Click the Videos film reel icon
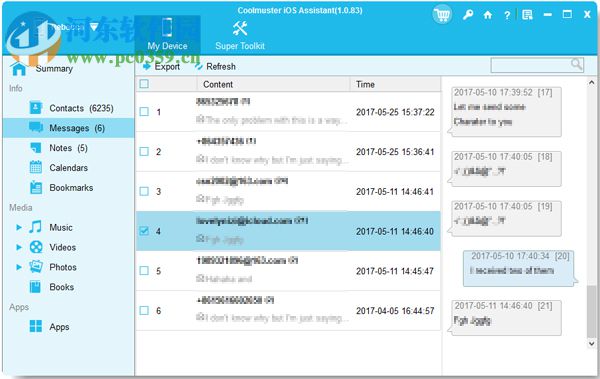Viewport: 600px width, 379px height. pos(36,247)
